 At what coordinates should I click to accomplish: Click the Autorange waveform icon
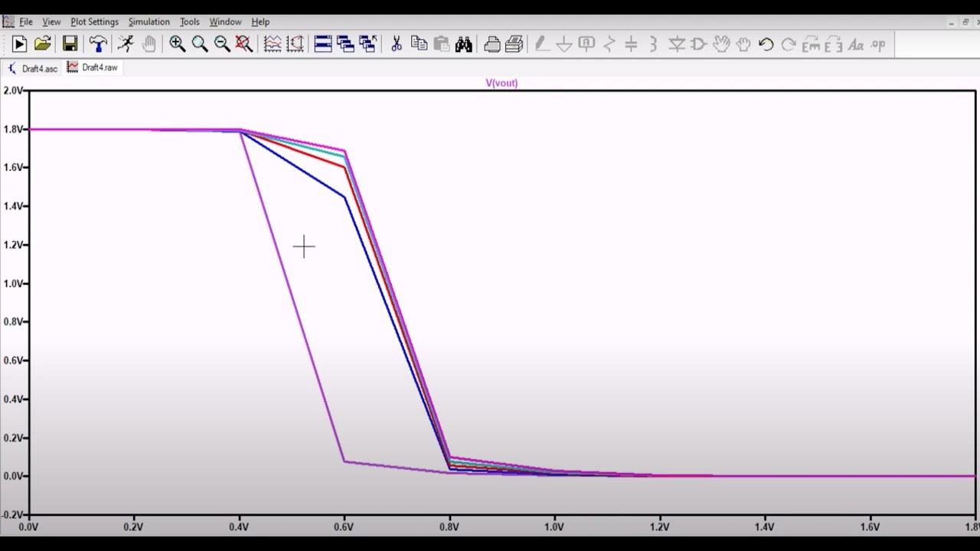point(273,44)
